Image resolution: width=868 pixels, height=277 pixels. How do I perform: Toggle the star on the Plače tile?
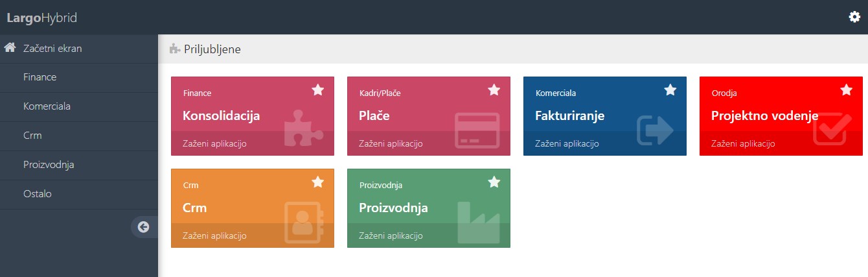pyautogui.click(x=494, y=90)
